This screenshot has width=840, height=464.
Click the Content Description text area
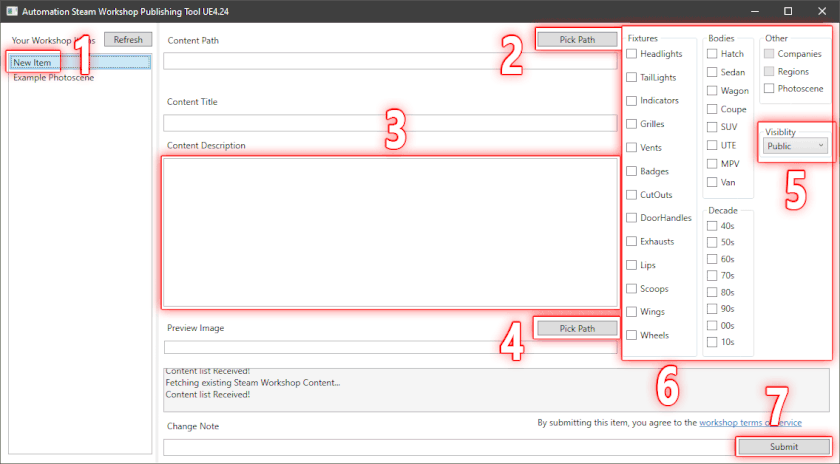point(390,233)
